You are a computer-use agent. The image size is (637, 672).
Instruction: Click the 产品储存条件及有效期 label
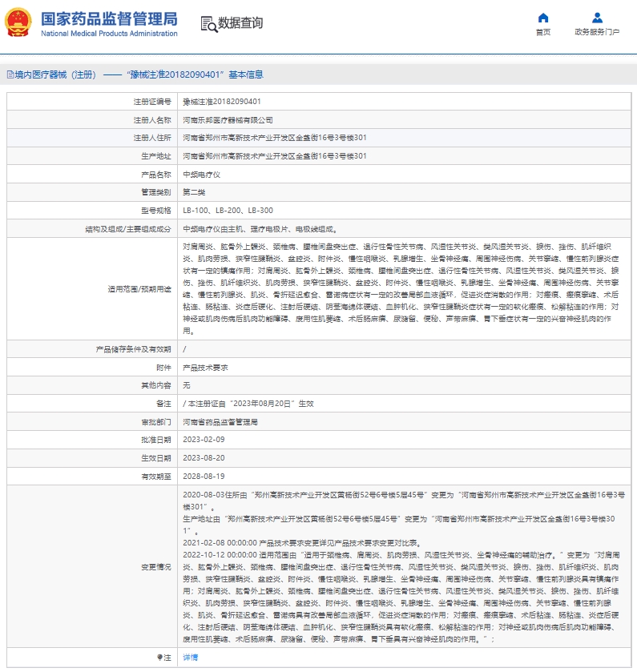pyautogui.click(x=133, y=349)
